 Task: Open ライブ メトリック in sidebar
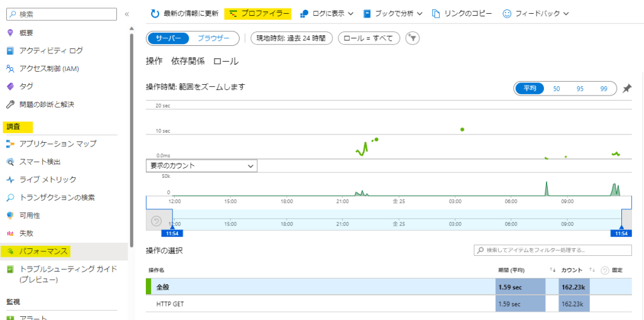tap(48, 179)
